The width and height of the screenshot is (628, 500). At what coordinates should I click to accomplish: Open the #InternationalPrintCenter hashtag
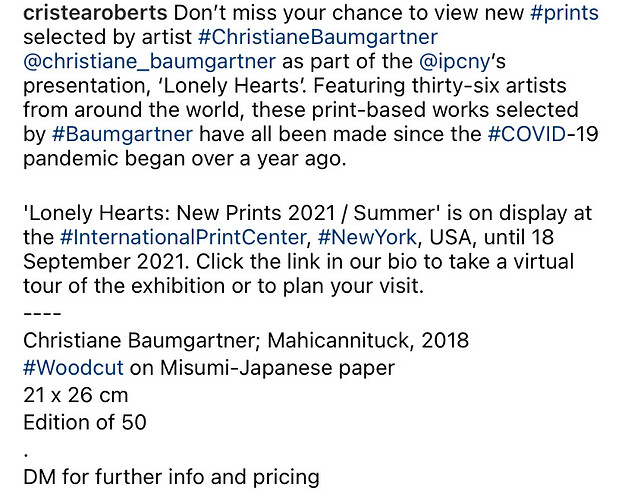(183, 237)
